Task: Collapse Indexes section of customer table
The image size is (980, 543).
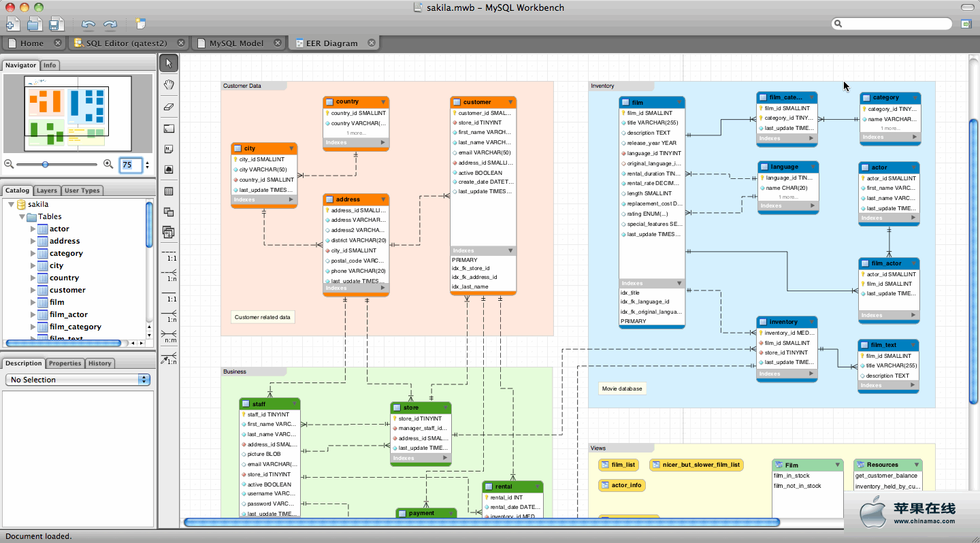Action: tap(510, 250)
